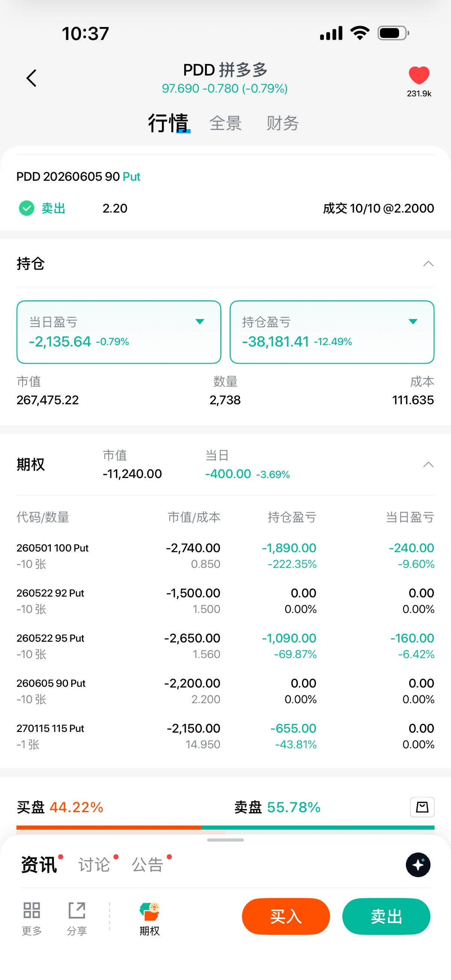
Task: Select the 260501 100 Put position row
Action: click(x=225, y=555)
